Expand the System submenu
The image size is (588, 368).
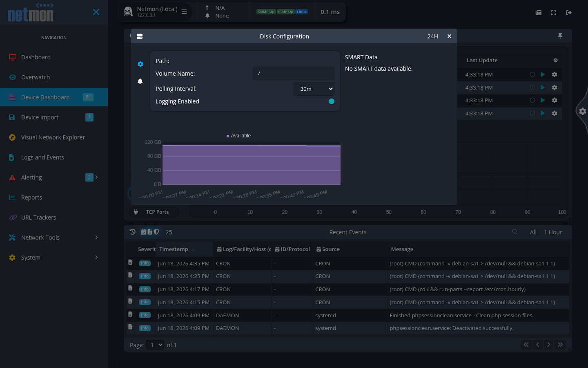pyautogui.click(x=96, y=257)
